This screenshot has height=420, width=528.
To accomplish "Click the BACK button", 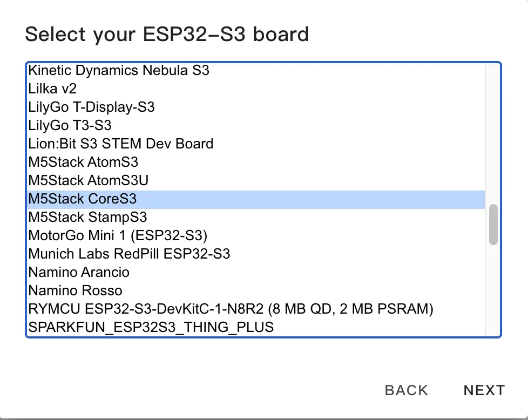I will click(x=407, y=390).
